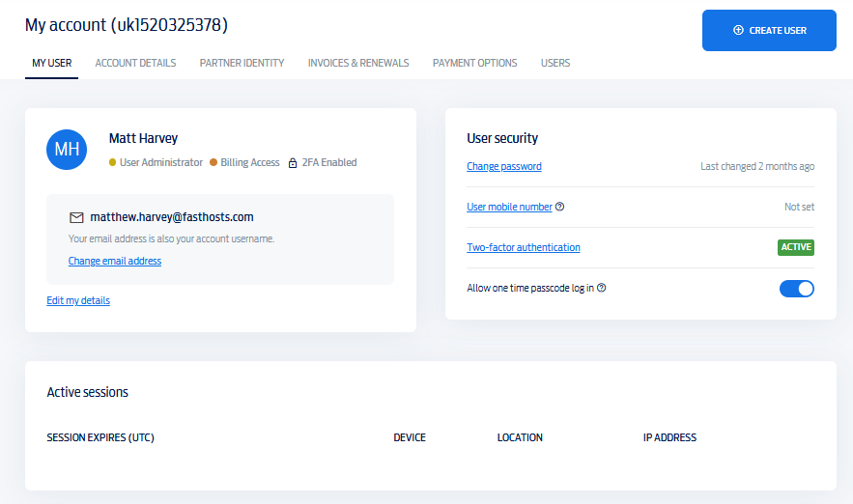Screen dimensions: 853x504
Task: Open the Partner Identity tab
Action: pos(242,63)
